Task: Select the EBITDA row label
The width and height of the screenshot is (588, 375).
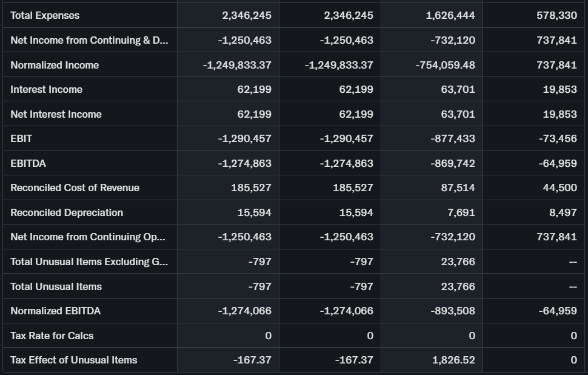Action: tap(28, 163)
